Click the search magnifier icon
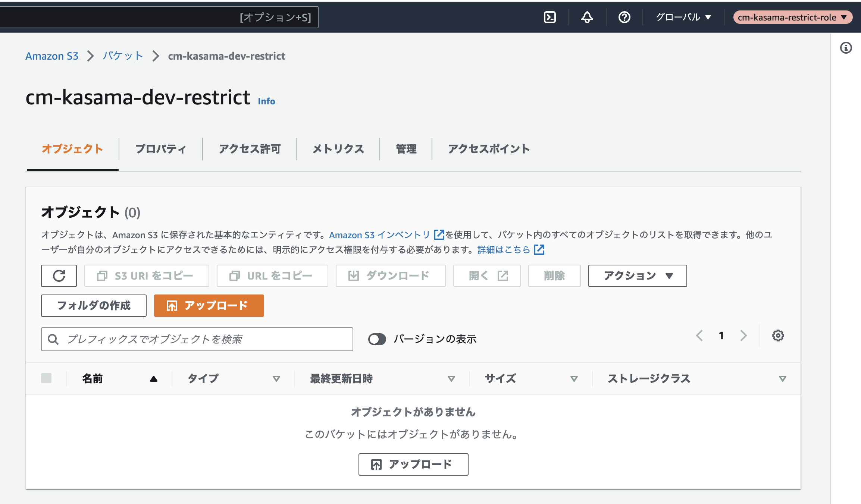The width and height of the screenshot is (861, 504). pos(53,339)
